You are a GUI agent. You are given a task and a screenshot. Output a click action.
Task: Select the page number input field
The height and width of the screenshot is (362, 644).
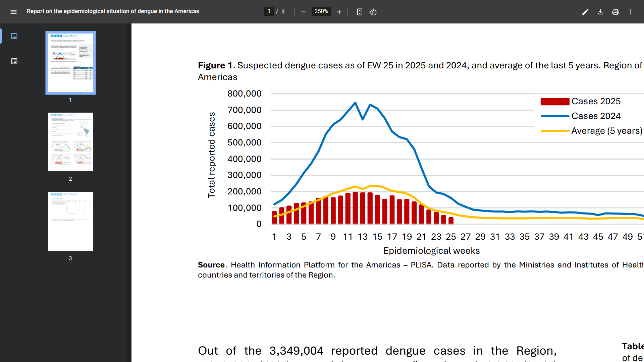pyautogui.click(x=269, y=11)
